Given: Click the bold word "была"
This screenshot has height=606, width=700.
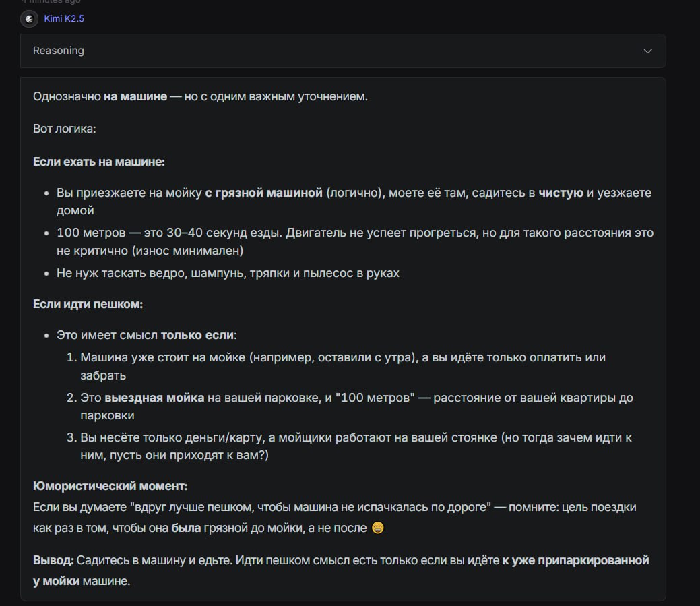Looking at the screenshot, I should coord(186,528).
